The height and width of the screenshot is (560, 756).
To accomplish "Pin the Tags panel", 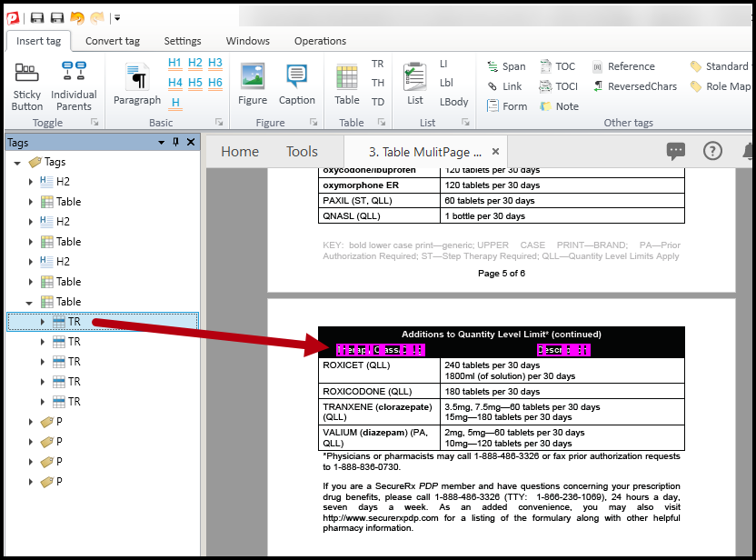I will (175, 142).
